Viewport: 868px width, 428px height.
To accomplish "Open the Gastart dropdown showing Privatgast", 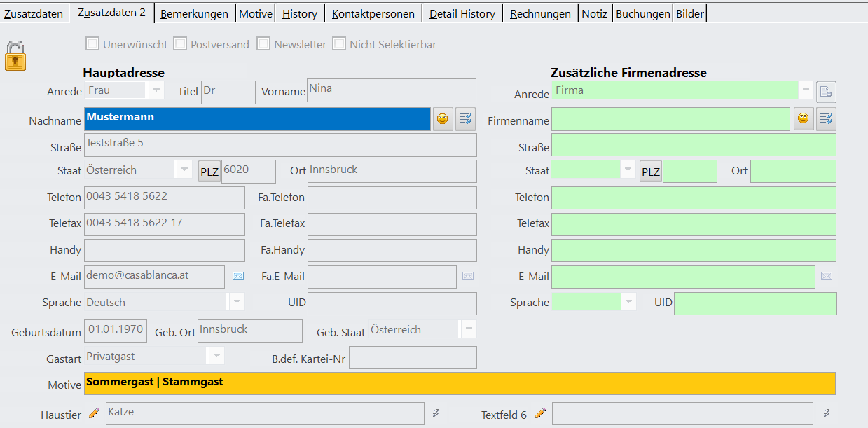I will [216, 356].
